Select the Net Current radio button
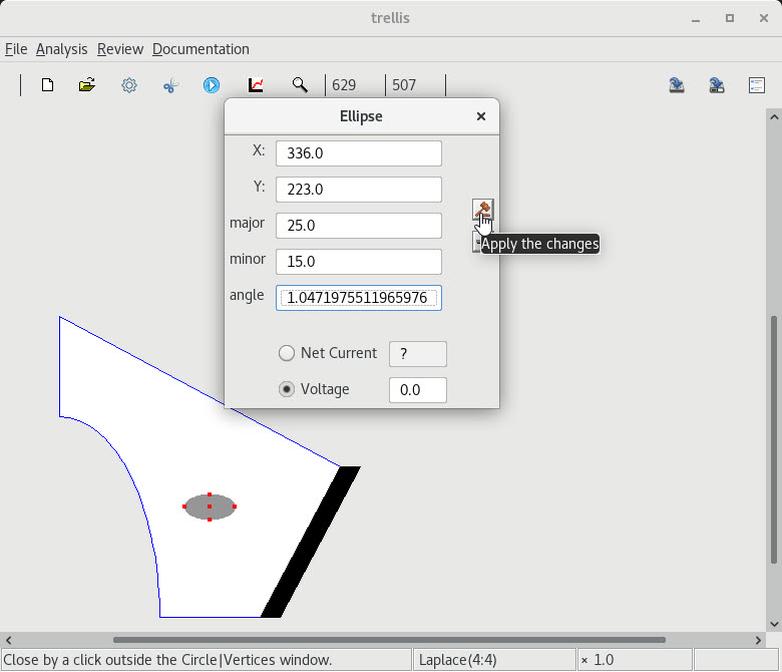 click(287, 353)
